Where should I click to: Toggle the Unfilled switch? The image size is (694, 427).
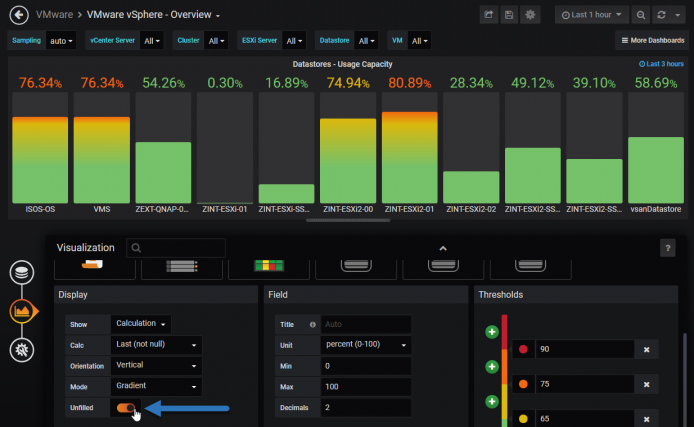[126, 408]
